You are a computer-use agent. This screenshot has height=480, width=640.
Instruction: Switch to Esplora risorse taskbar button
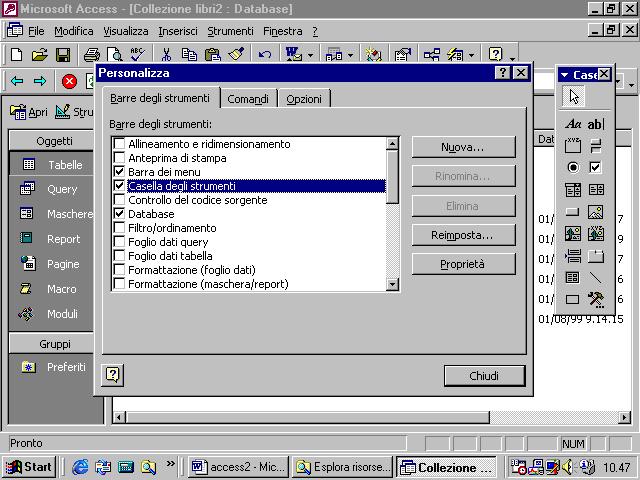click(342, 467)
